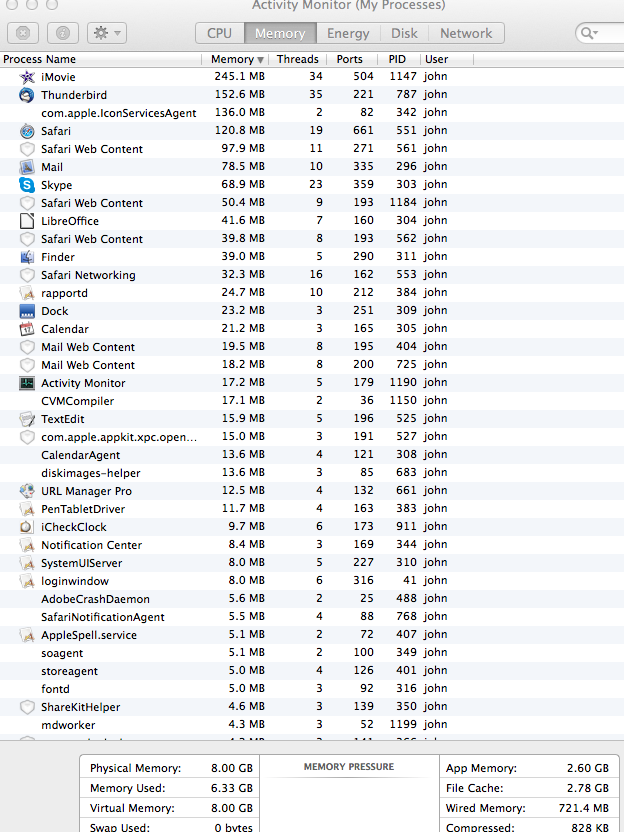The width and height of the screenshot is (624, 832).
Task: Select the mdworker process
Action: point(312,725)
